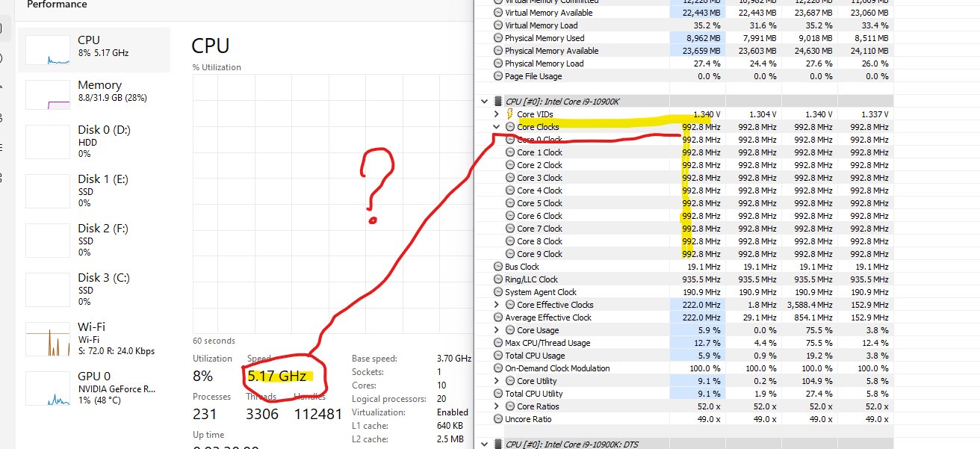Click the 8,962 MB Physical Memory Used value
Screen dimensions: 980x449
click(x=703, y=38)
